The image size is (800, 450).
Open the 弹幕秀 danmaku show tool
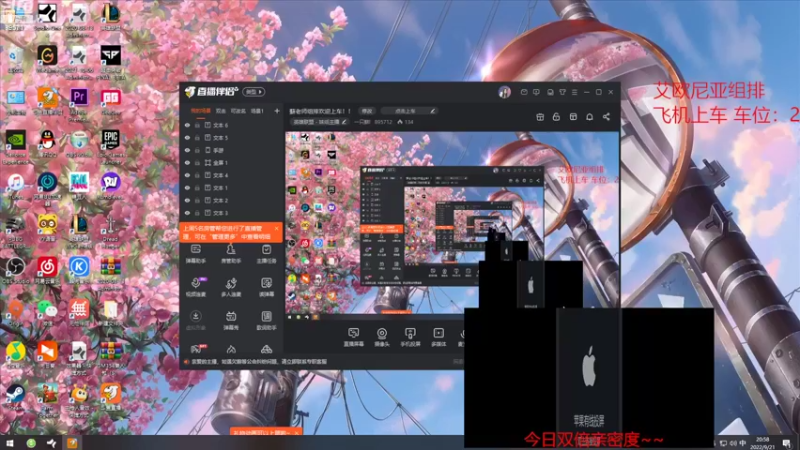tap(231, 320)
